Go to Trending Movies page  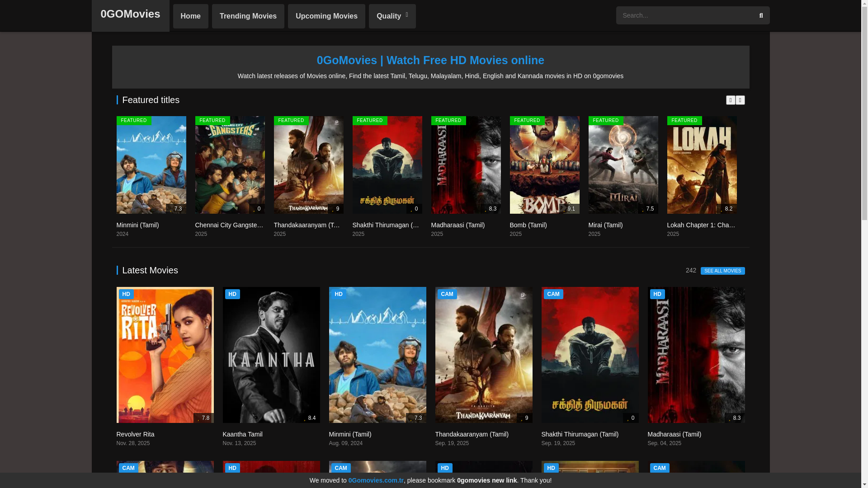point(248,16)
